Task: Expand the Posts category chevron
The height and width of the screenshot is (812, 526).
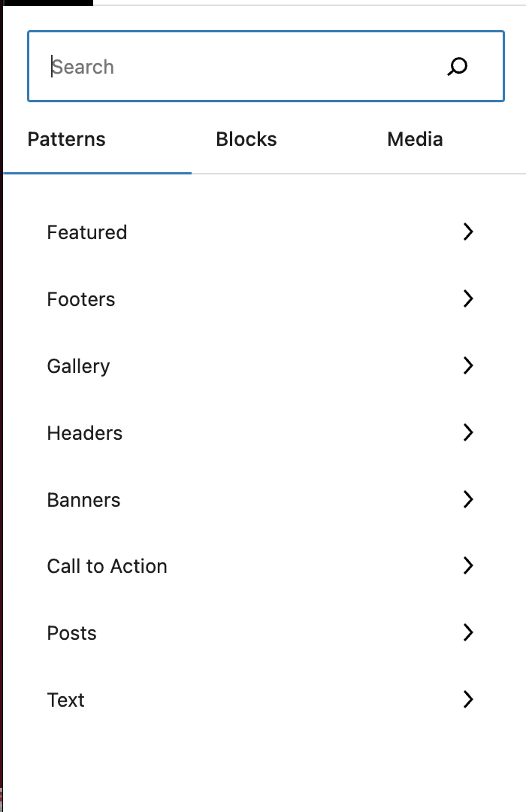Action: pos(467,632)
